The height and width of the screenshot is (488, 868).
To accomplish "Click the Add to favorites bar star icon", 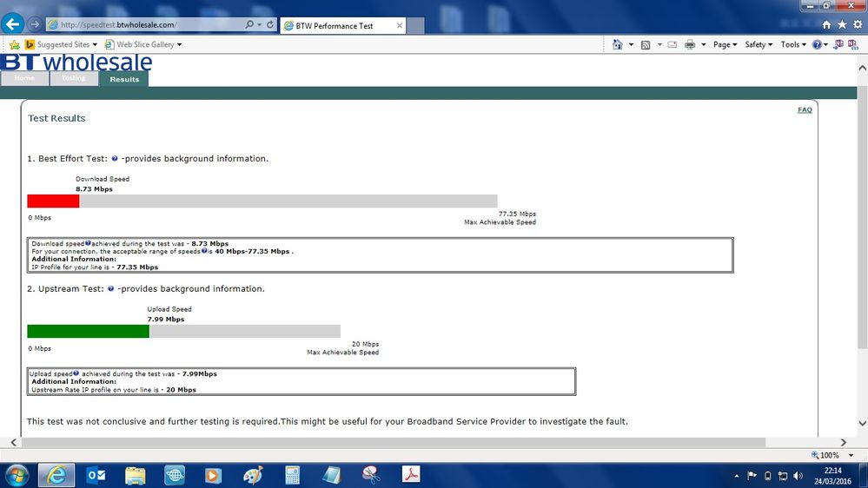I will pos(15,44).
